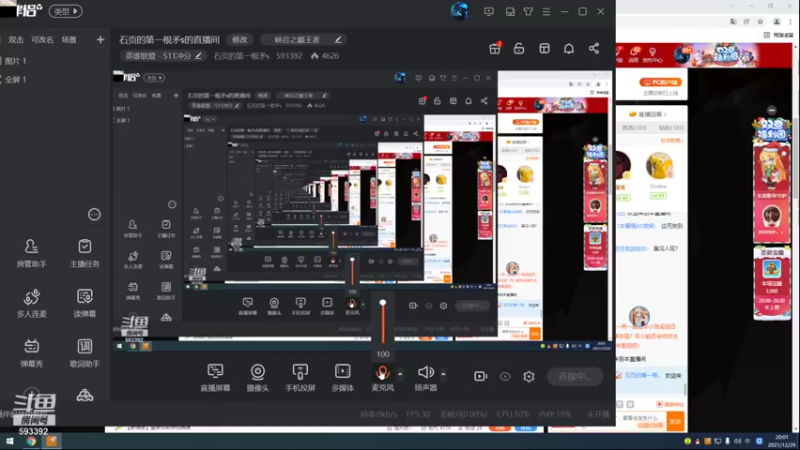Screen dimensions: 800x450
Task: Toggle the eye preview visibility icon
Action: coord(505,377)
